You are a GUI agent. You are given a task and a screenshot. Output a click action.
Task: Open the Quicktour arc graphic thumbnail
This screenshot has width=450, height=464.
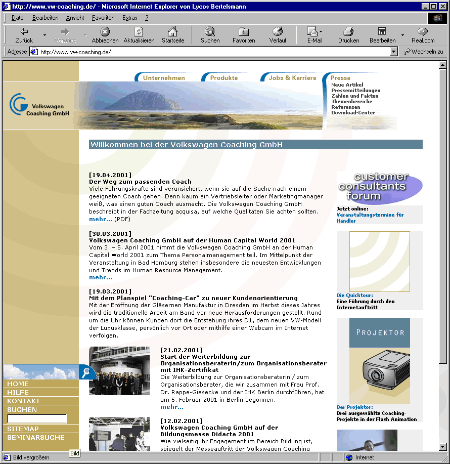[x=379, y=262]
